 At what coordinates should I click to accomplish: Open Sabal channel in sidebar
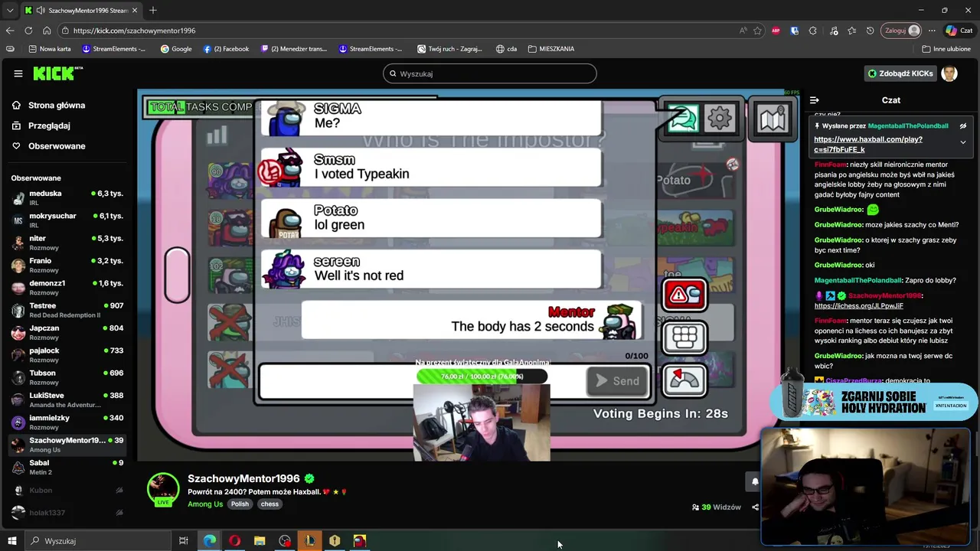(67, 467)
